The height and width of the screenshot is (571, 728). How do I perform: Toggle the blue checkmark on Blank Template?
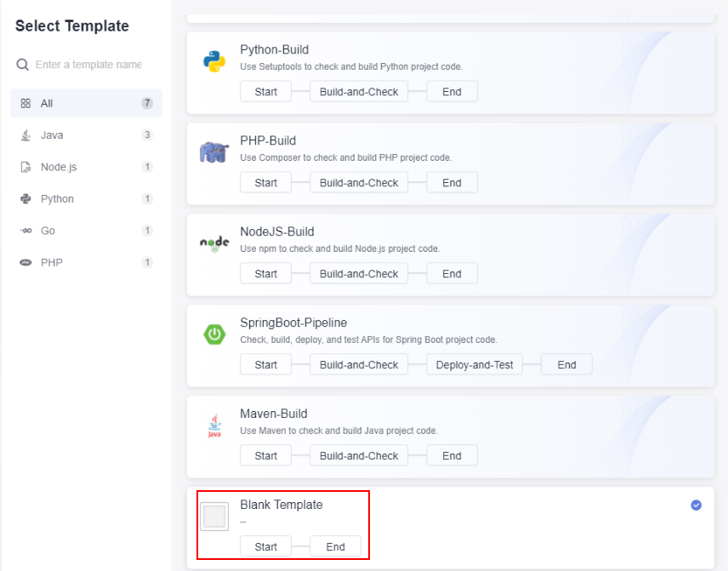coord(696,505)
